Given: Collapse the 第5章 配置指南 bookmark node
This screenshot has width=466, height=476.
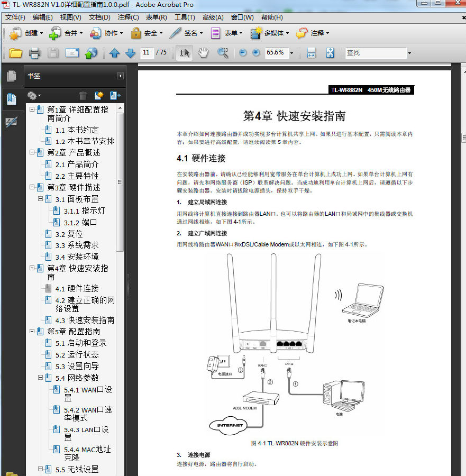Looking at the screenshot, I should (32, 331).
